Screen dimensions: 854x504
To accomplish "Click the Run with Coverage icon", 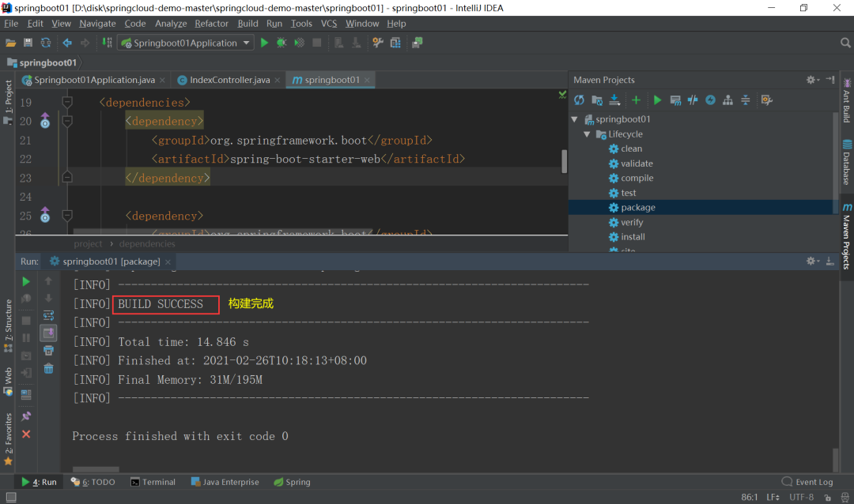I will pyautogui.click(x=299, y=43).
